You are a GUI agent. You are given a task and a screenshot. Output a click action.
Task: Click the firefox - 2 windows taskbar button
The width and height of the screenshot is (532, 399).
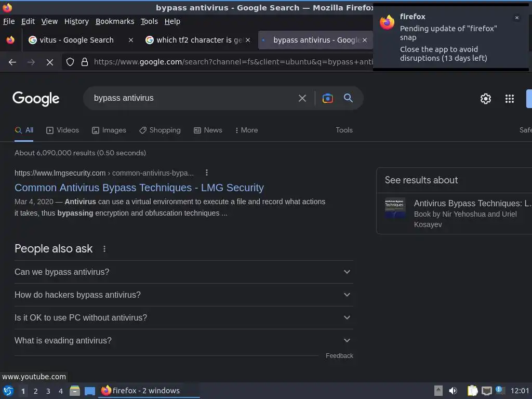[x=149, y=391]
